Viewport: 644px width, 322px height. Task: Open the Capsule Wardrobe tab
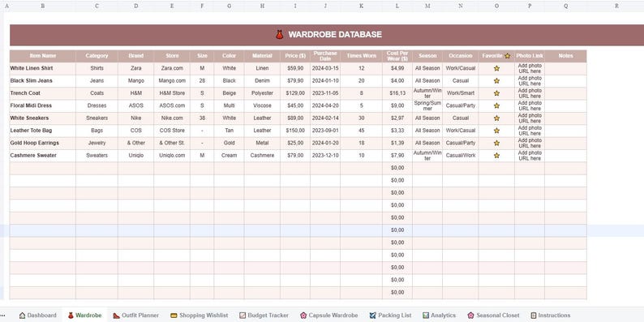click(x=328, y=316)
